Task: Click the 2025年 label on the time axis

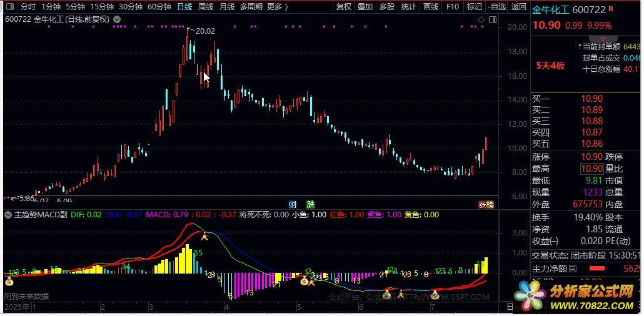Action: [18, 307]
